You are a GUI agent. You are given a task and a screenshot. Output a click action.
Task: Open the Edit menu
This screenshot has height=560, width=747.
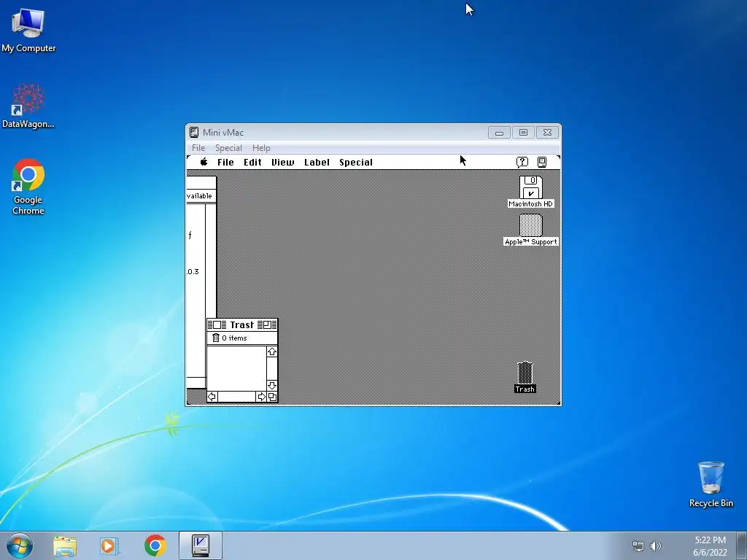(x=252, y=163)
